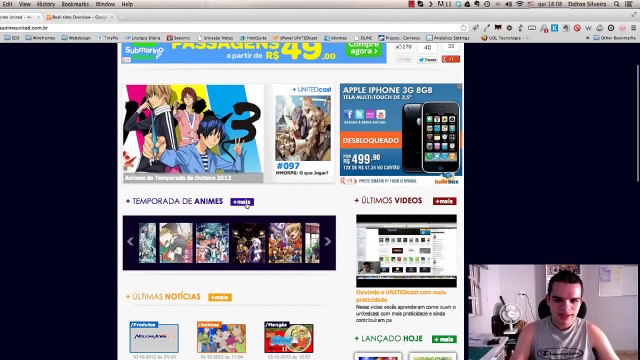
Task: Open UNITEDcast #097 episode cover
Action: coord(303,128)
